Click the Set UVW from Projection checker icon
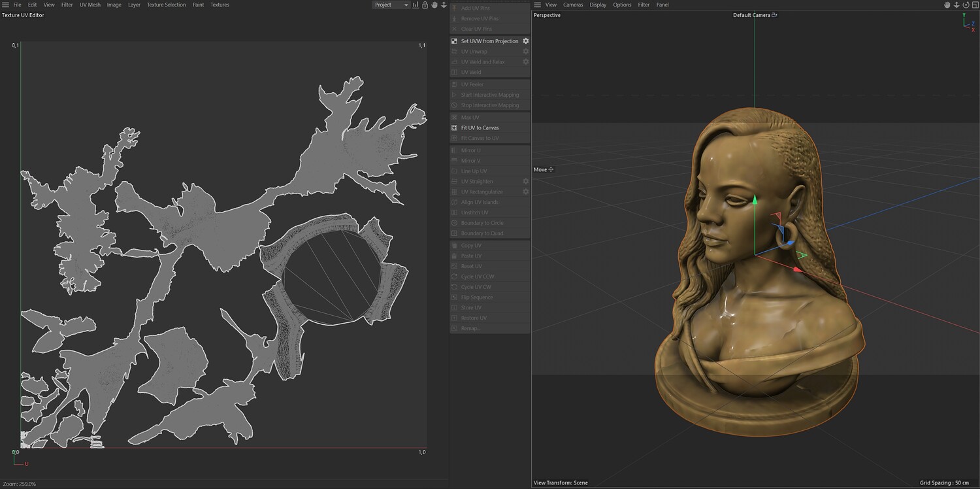Viewport: 980px width, 489px height. (x=455, y=41)
